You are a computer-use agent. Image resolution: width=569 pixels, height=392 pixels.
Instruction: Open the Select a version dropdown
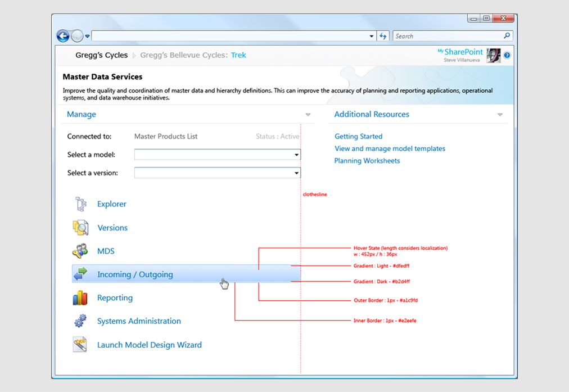[296, 173]
